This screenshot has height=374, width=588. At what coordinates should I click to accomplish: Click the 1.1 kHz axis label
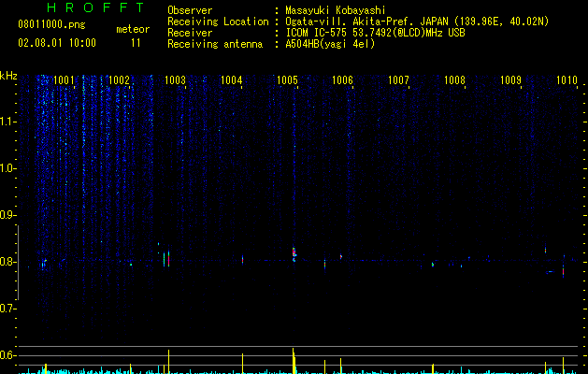point(8,122)
